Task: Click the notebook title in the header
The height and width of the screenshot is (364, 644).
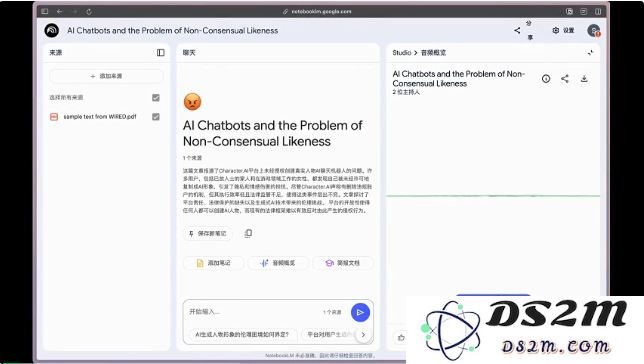Action: 172,30
